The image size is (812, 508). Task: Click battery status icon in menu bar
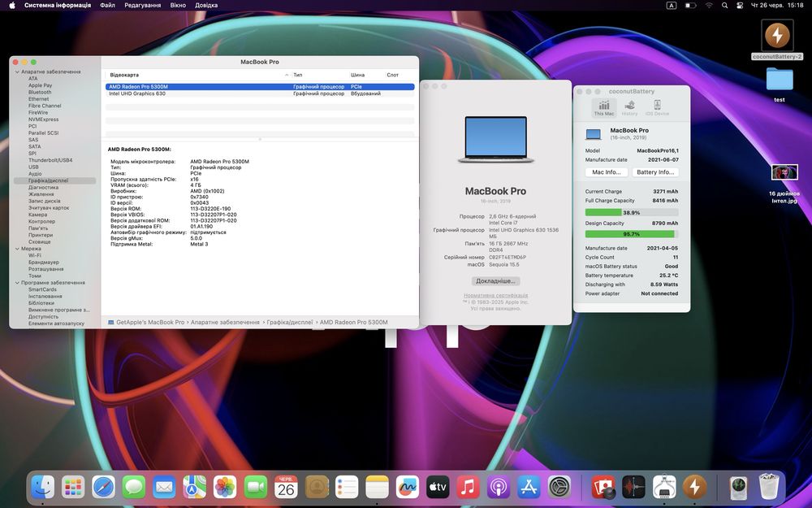(x=690, y=5)
